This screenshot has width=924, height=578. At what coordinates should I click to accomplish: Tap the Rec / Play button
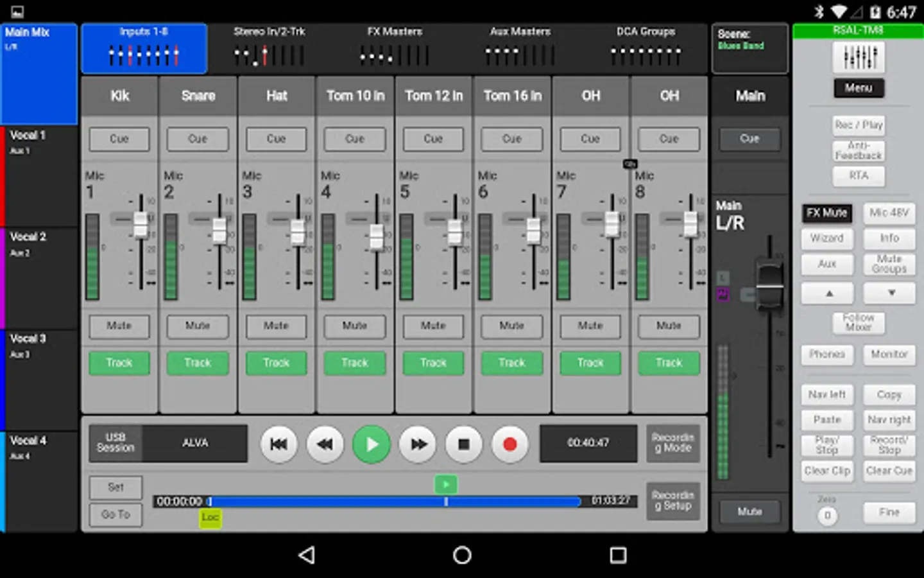859,125
